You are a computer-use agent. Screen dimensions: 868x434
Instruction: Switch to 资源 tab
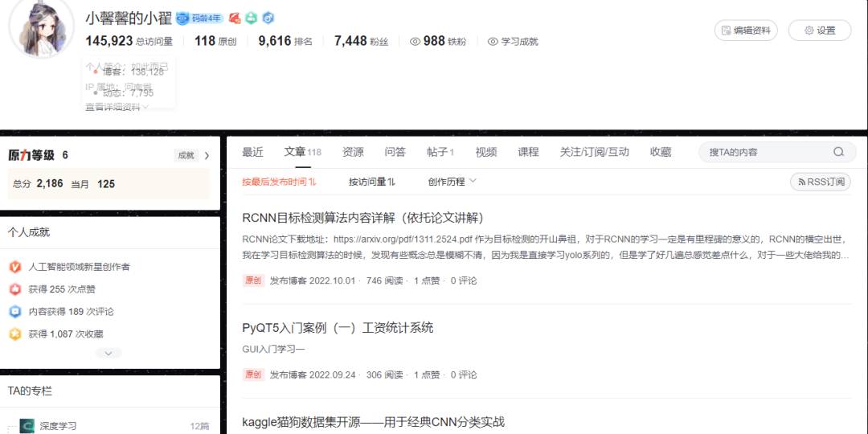point(353,152)
